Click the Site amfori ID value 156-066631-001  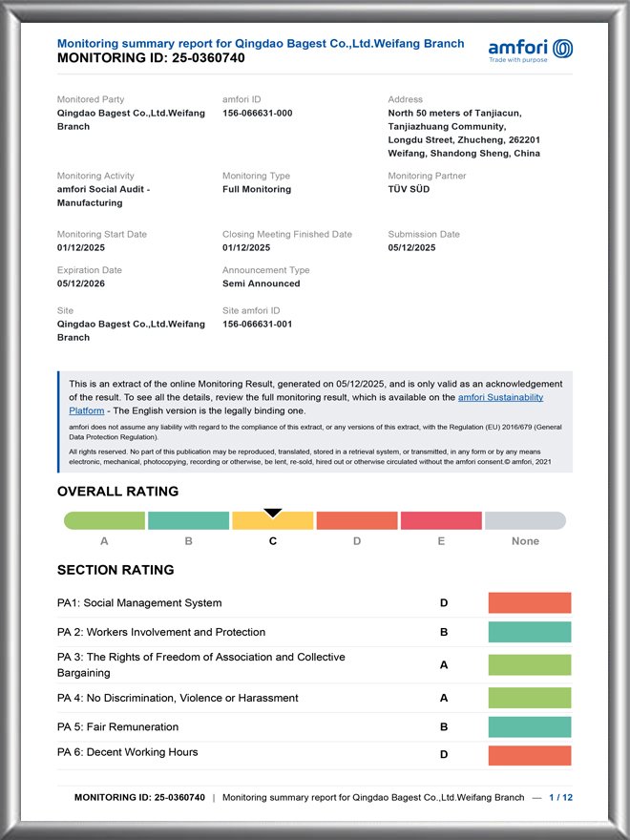click(x=257, y=324)
